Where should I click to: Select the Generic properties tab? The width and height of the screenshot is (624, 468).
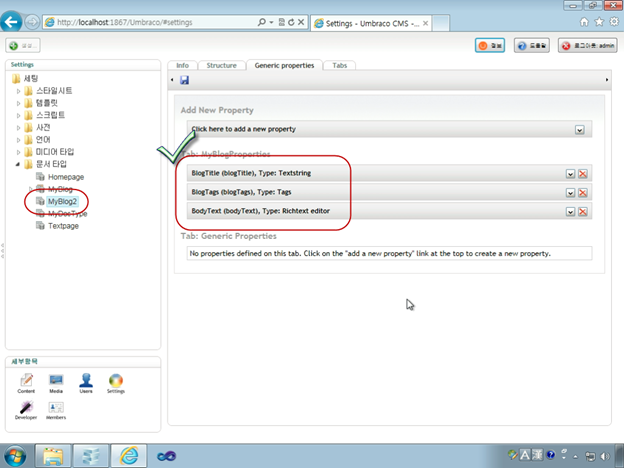[284, 65]
